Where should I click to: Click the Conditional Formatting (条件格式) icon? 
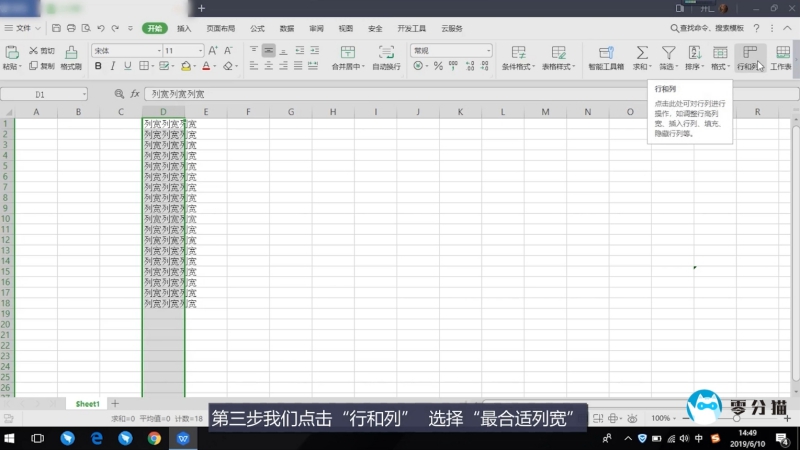(x=518, y=52)
